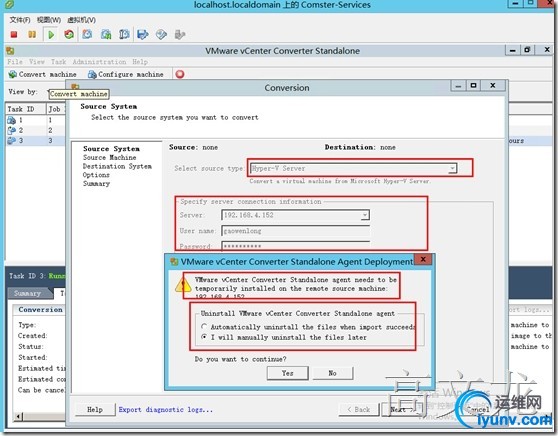Click the Destination System wizard step
558x436 pixels.
click(117, 166)
